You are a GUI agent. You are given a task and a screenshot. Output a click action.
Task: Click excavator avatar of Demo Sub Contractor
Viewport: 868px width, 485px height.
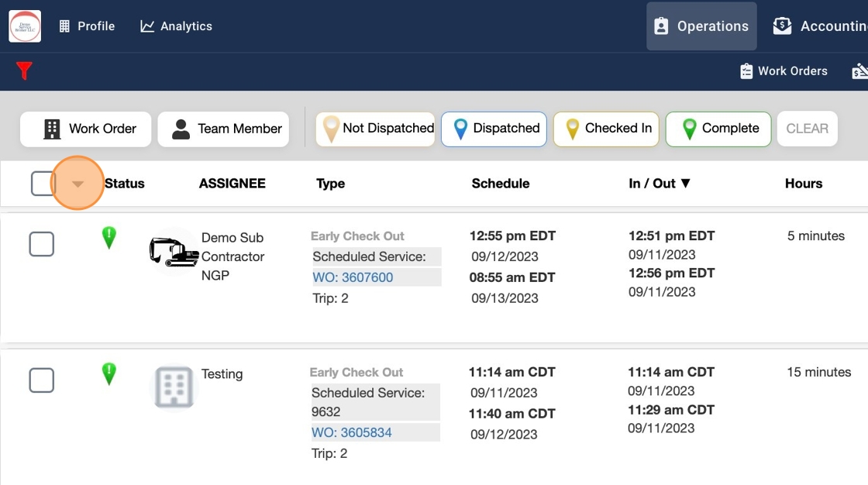point(174,252)
